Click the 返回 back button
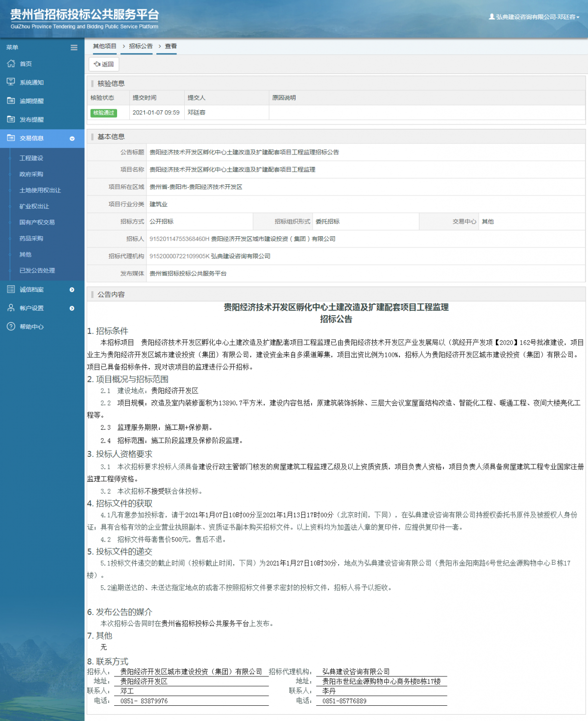588x721 pixels. coord(104,64)
